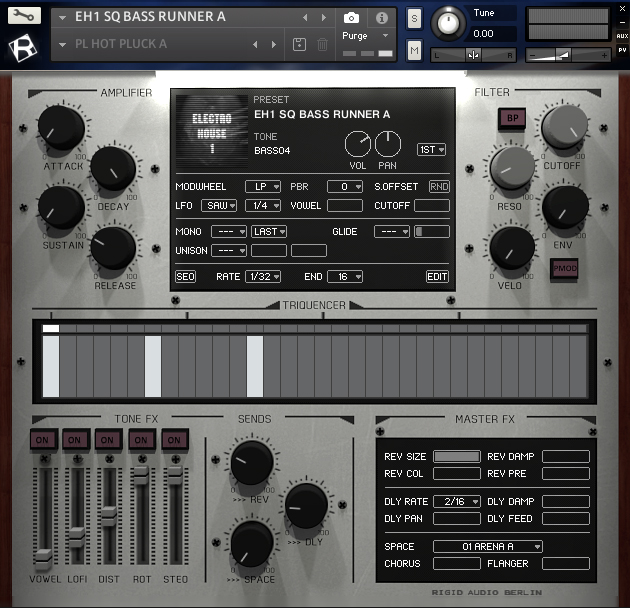This screenshot has width=630, height=608.
Task: Open the MONO LAST priority dropdown
Action: click(x=269, y=231)
